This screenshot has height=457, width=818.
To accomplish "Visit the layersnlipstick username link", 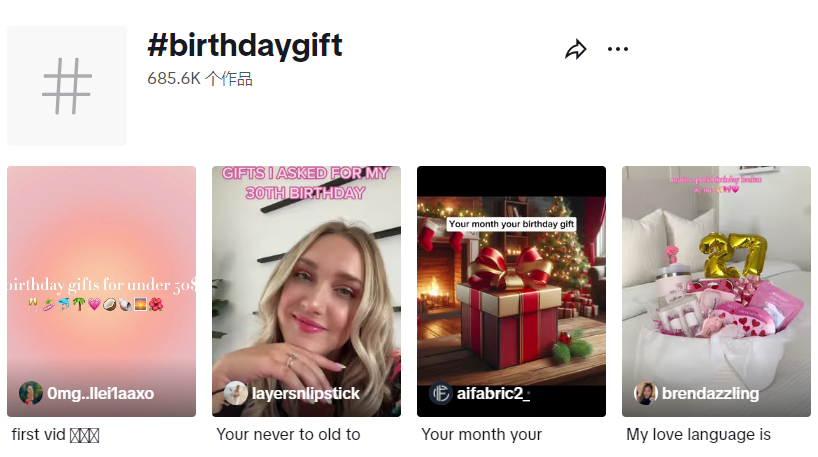I will (x=306, y=394).
